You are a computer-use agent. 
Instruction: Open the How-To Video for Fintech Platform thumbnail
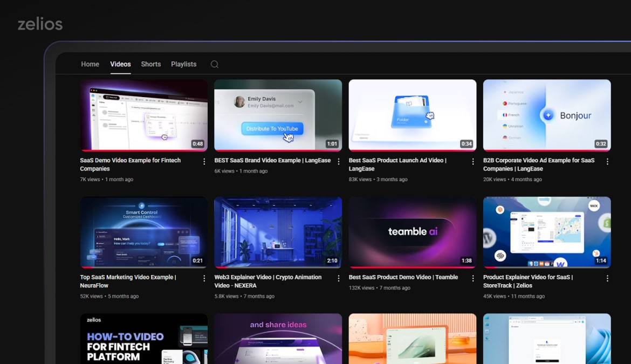pos(143,339)
